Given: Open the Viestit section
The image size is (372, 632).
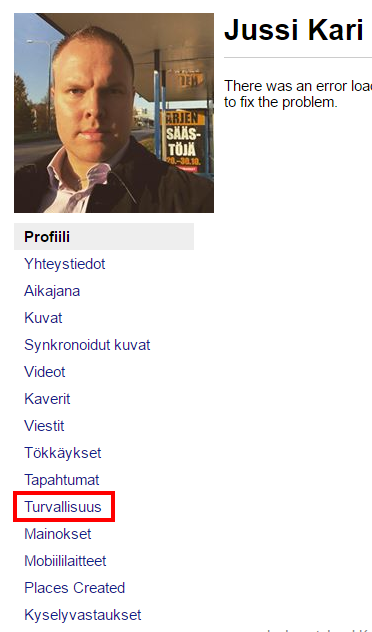Looking at the screenshot, I should pyautogui.click(x=44, y=426).
